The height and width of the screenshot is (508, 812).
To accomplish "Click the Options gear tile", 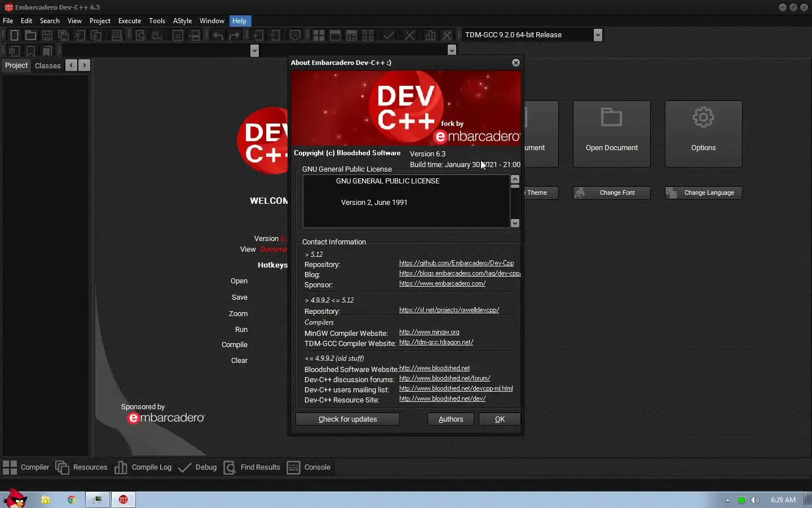I will pos(704,134).
